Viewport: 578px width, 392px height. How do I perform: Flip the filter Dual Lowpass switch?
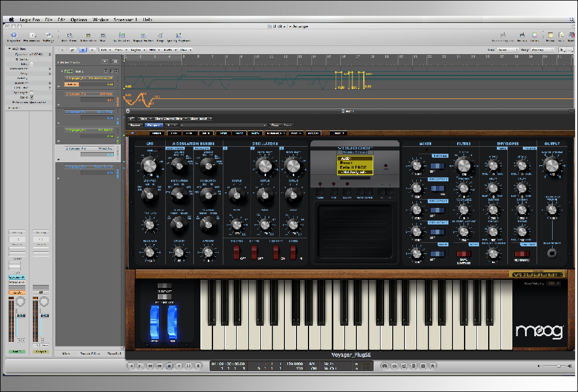[x=463, y=253]
